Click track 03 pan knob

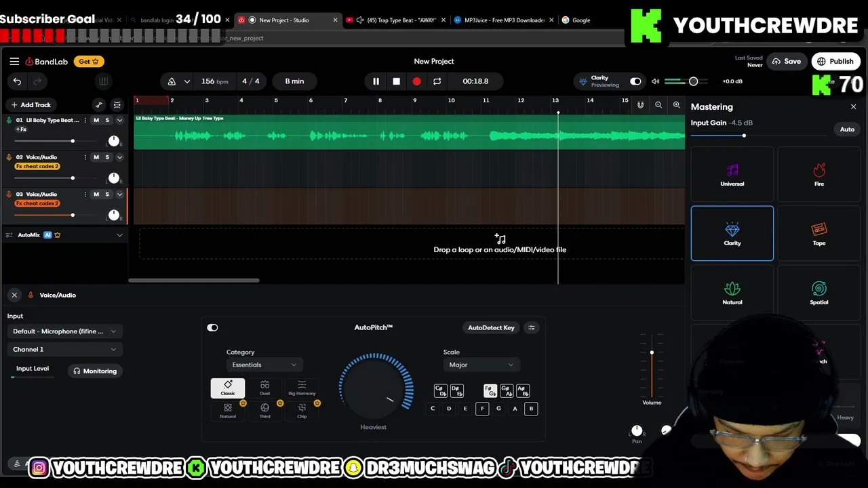click(x=113, y=215)
